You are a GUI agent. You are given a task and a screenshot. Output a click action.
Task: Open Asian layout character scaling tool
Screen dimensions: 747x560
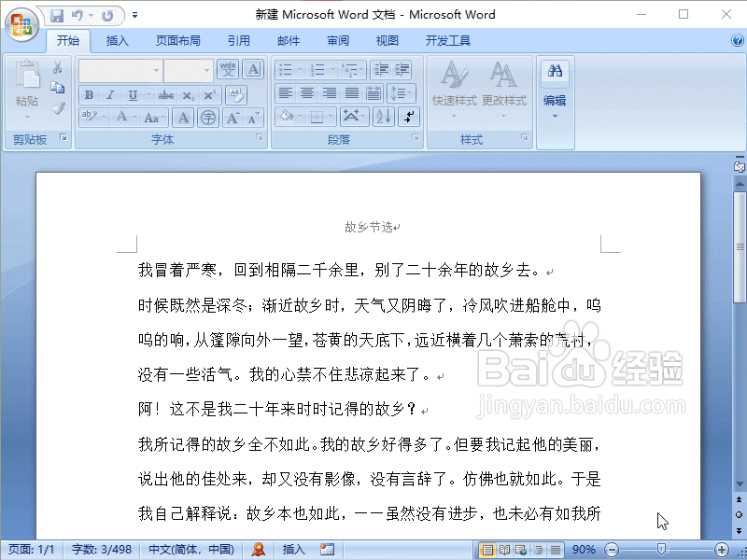pyautogui.click(x=354, y=116)
